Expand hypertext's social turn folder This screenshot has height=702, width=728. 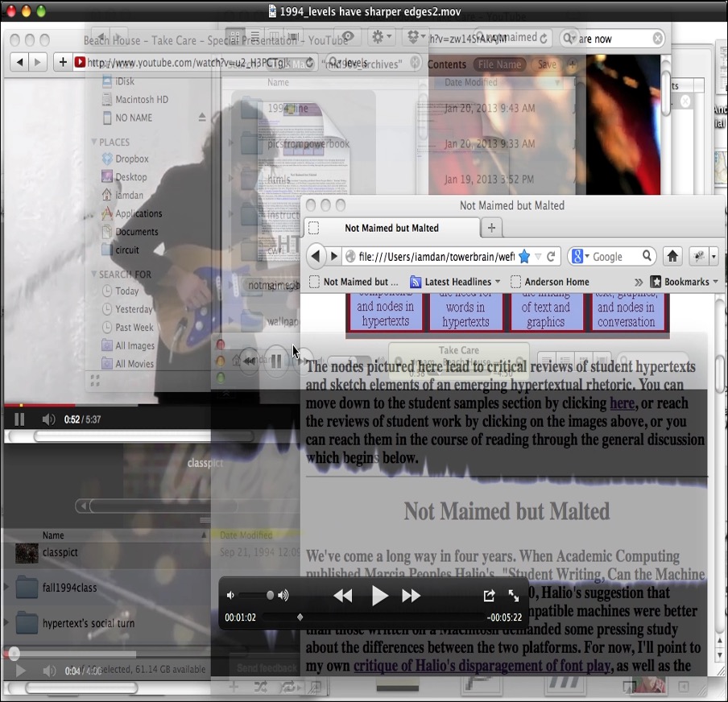coord(6,622)
